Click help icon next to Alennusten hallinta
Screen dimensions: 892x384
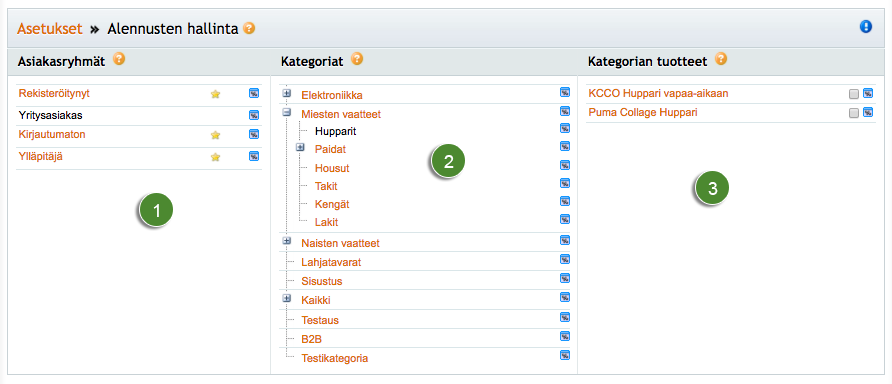(x=249, y=28)
